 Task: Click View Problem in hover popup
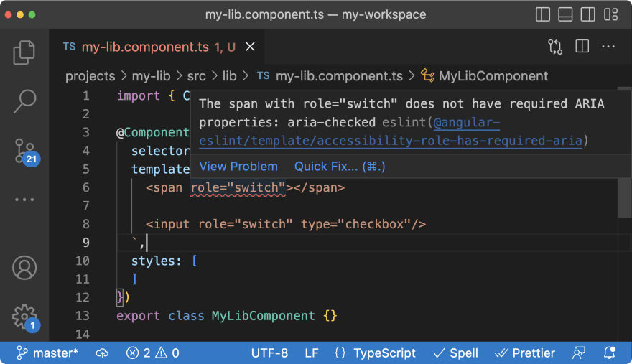238,166
